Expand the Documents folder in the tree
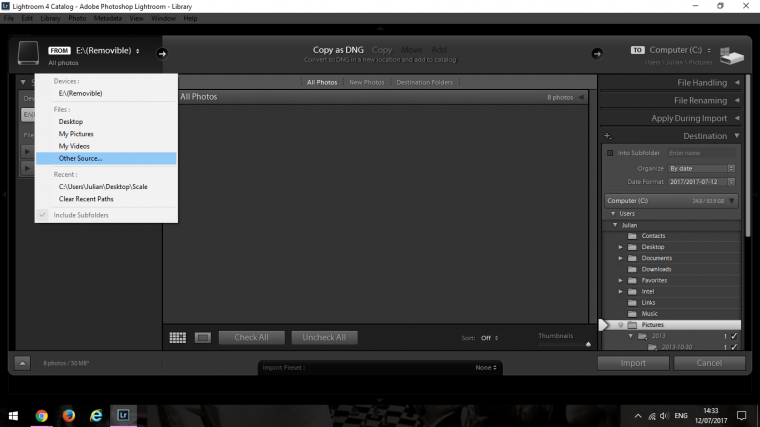 point(620,258)
